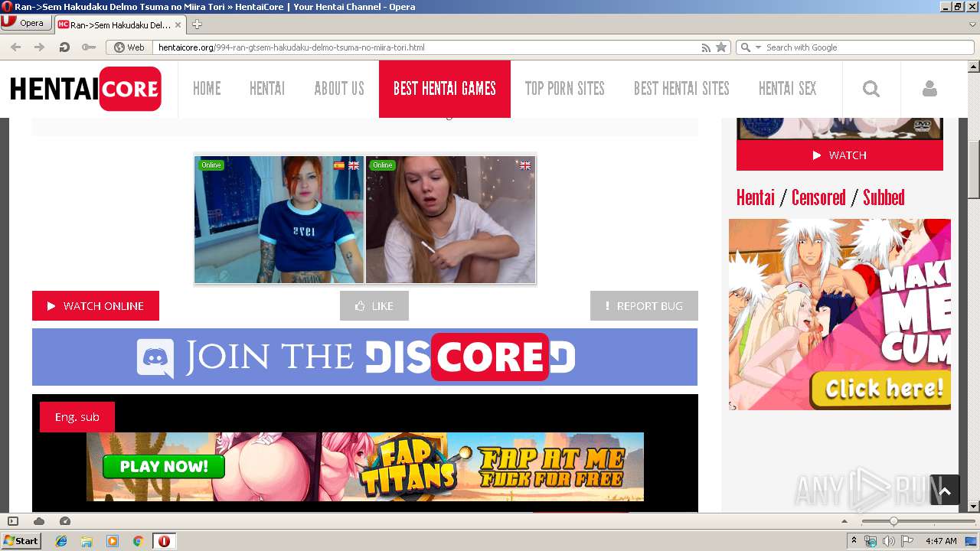The width and height of the screenshot is (980, 551).
Task: Open the ABOUT US navigation item
Action: click(339, 89)
